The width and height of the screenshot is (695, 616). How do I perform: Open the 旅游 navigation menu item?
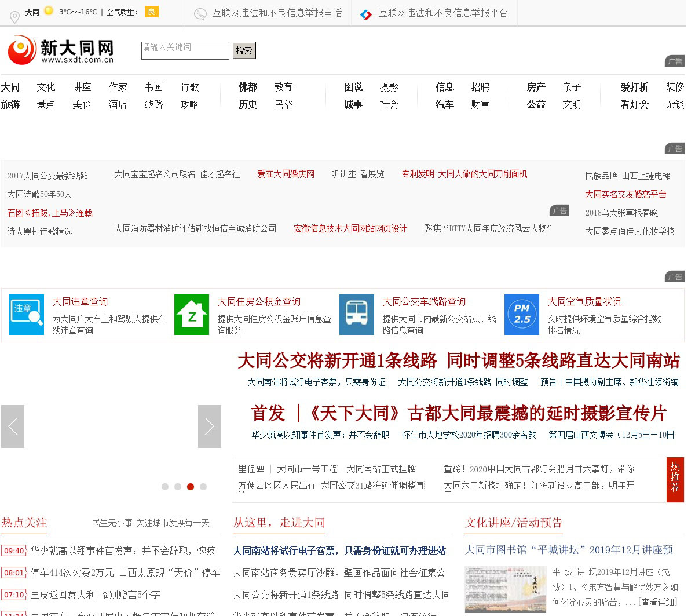(x=10, y=104)
